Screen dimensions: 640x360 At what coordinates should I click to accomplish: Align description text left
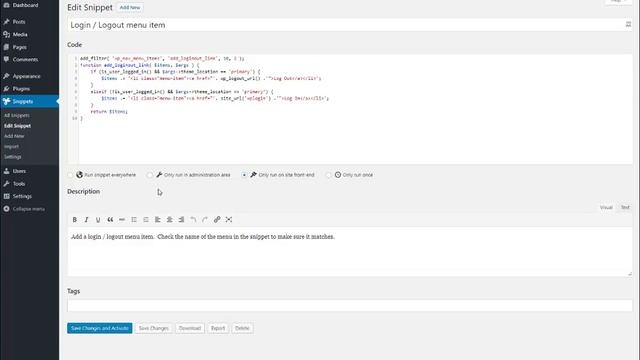pos(158,220)
